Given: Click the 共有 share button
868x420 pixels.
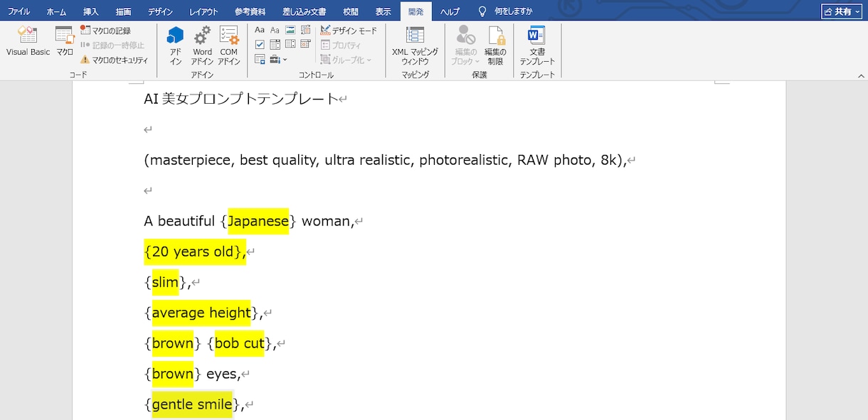Looking at the screenshot, I should 842,11.
